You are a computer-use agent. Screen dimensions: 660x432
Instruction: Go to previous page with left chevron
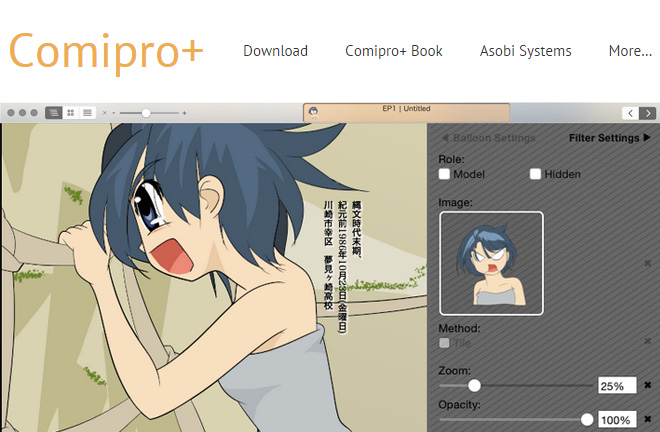[630, 113]
